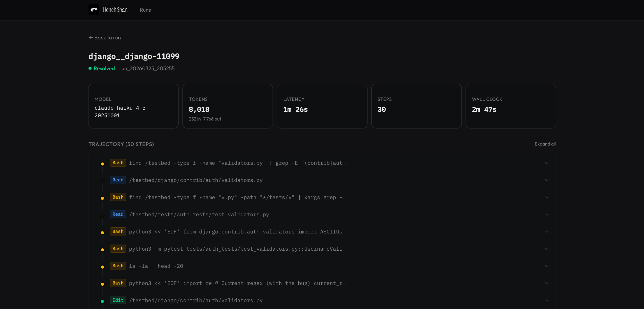This screenshot has height=309, width=644.
Task: Click Expand all trajectory steps
Action: click(x=545, y=144)
